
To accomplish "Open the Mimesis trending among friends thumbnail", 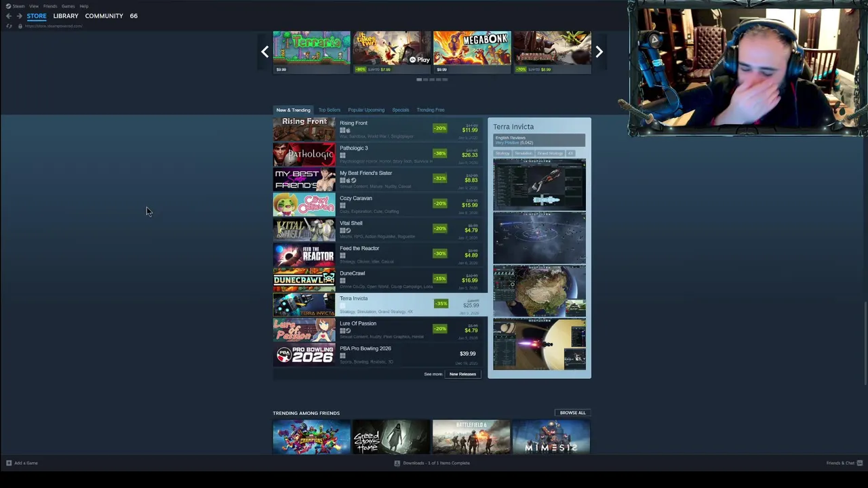I will point(551,436).
